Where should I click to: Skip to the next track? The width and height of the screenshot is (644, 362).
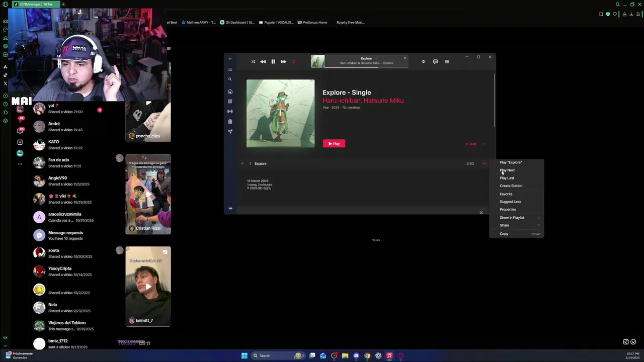tap(283, 62)
